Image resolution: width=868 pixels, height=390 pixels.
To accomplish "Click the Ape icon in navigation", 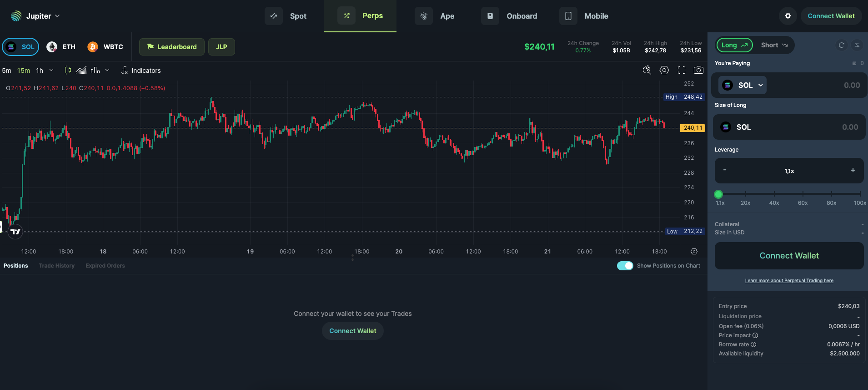I will click(424, 16).
